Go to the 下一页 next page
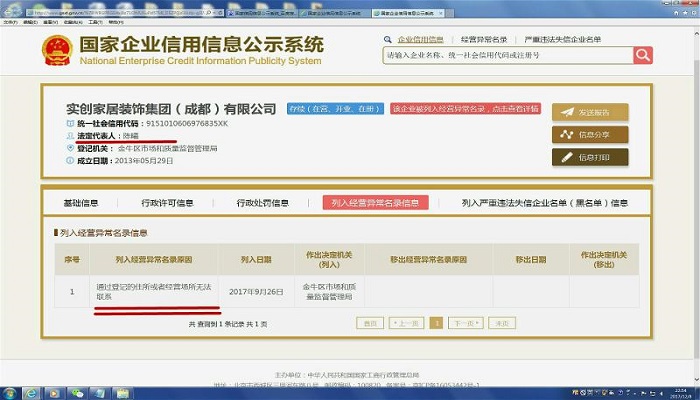 [x=465, y=324]
